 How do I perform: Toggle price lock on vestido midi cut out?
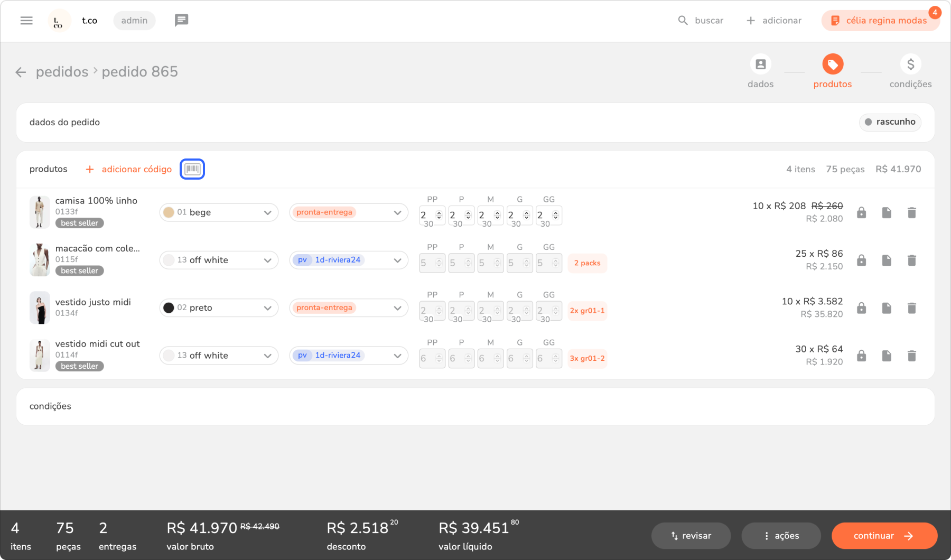coord(861,356)
